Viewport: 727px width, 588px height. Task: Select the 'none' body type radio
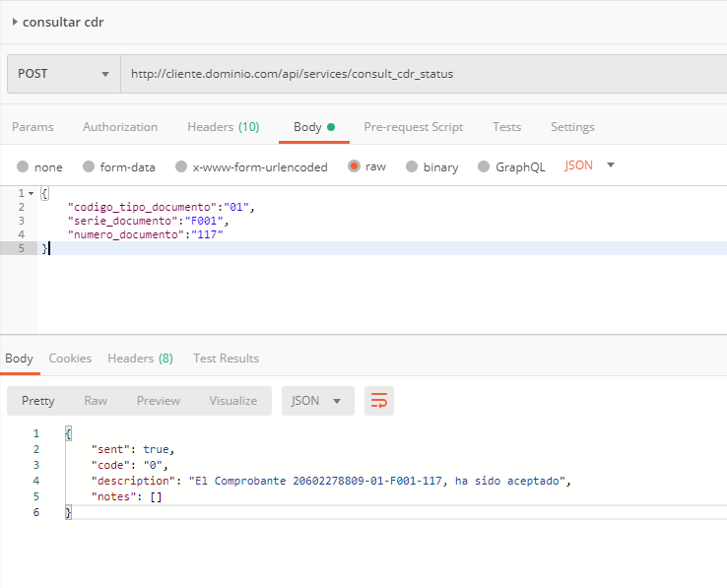coord(24,166)
